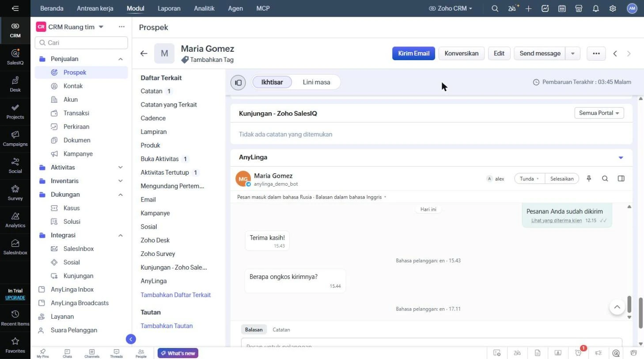Click the Konversikan button

coord(462,53)
